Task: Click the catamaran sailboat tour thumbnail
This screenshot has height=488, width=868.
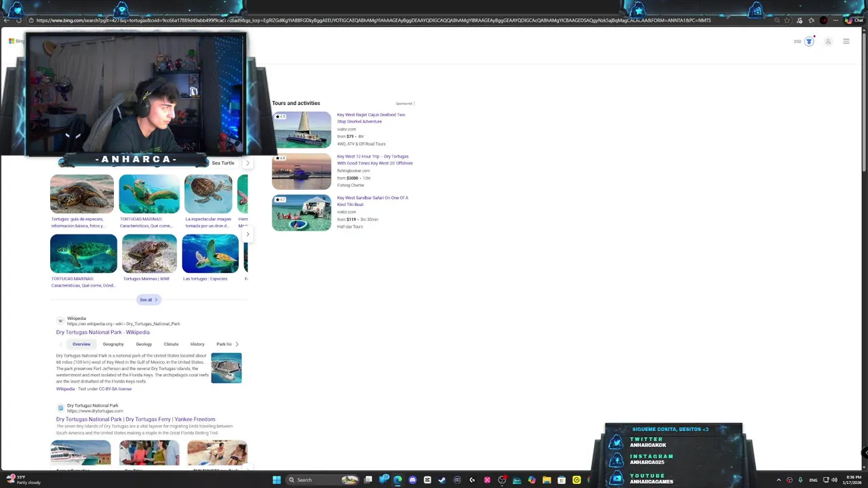Action: pos(302,129)
